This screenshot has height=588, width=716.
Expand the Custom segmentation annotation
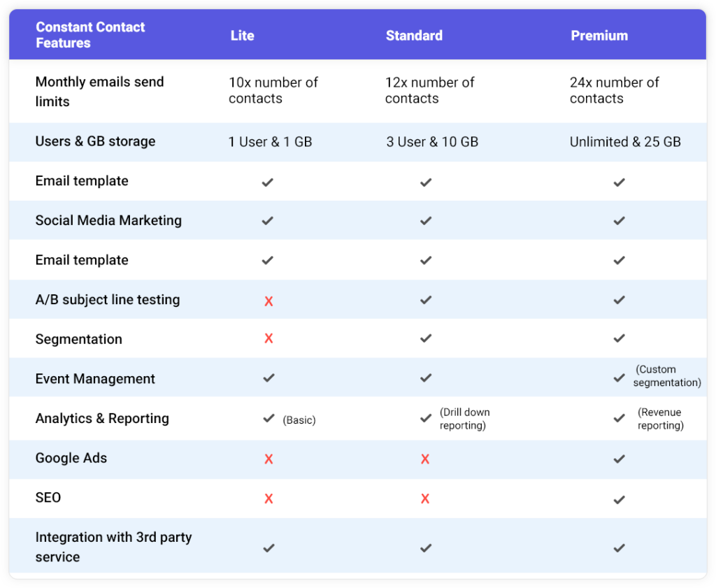666,377
